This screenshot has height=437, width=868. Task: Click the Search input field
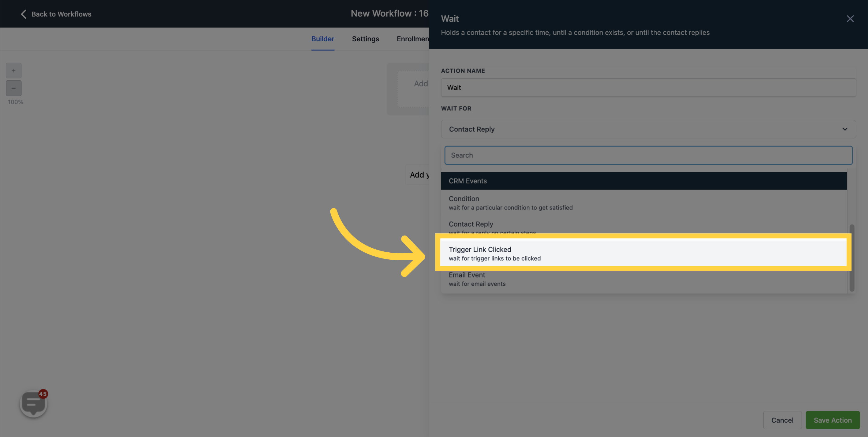pos(648,155)
